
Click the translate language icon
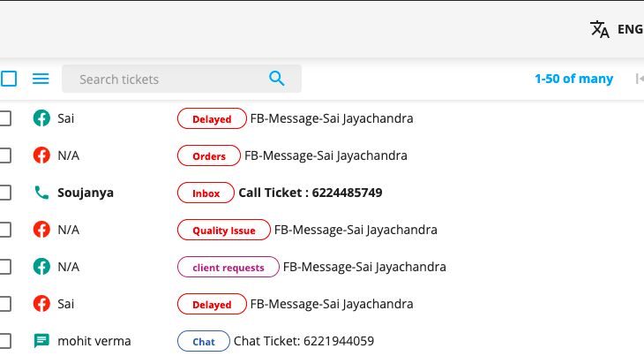point(600,29)
